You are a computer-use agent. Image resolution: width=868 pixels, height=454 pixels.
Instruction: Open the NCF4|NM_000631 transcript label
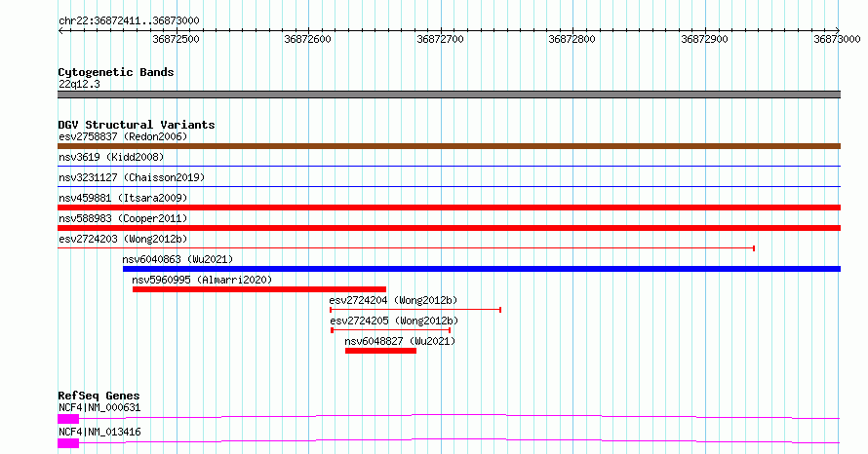tap(99, 408)
